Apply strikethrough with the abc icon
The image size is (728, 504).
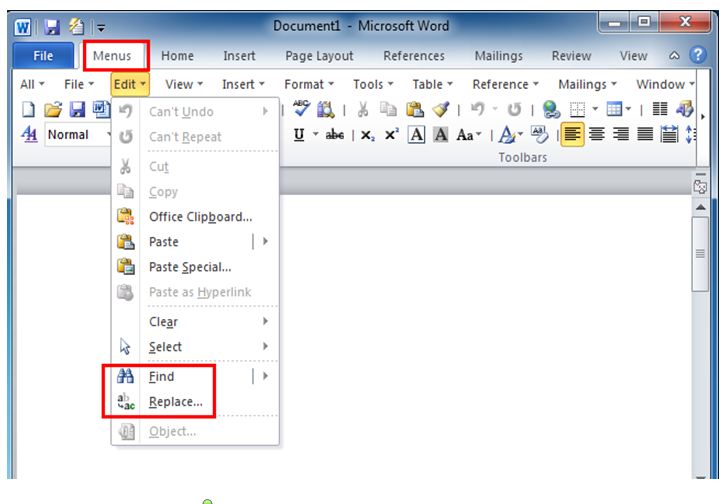pos(336,135)
